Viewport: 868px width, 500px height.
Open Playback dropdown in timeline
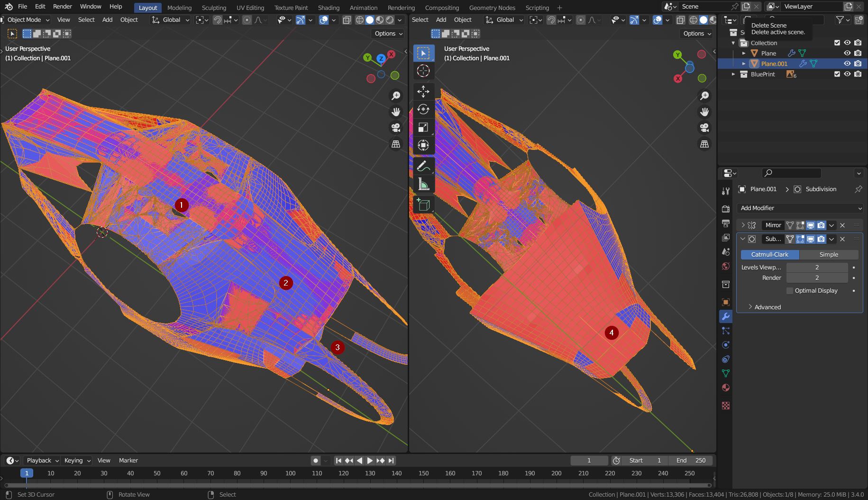42,460
